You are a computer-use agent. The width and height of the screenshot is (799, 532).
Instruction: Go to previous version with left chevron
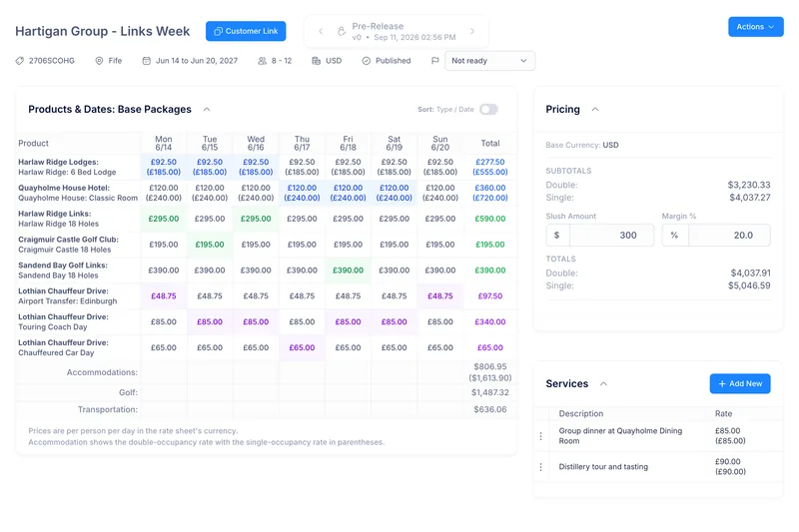[x=321, y=31]
